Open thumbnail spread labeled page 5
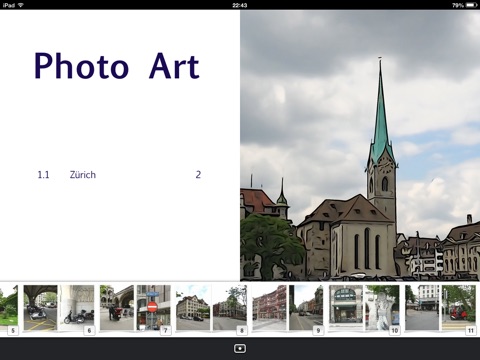Screen dimensions: 480x360 coord(9,308)
